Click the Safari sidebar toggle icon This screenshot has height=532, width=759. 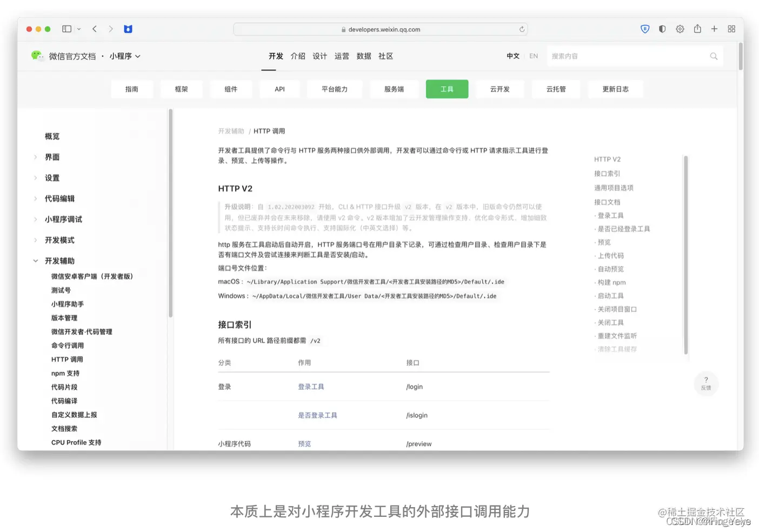pyautogui.click(x=66, y=29)
